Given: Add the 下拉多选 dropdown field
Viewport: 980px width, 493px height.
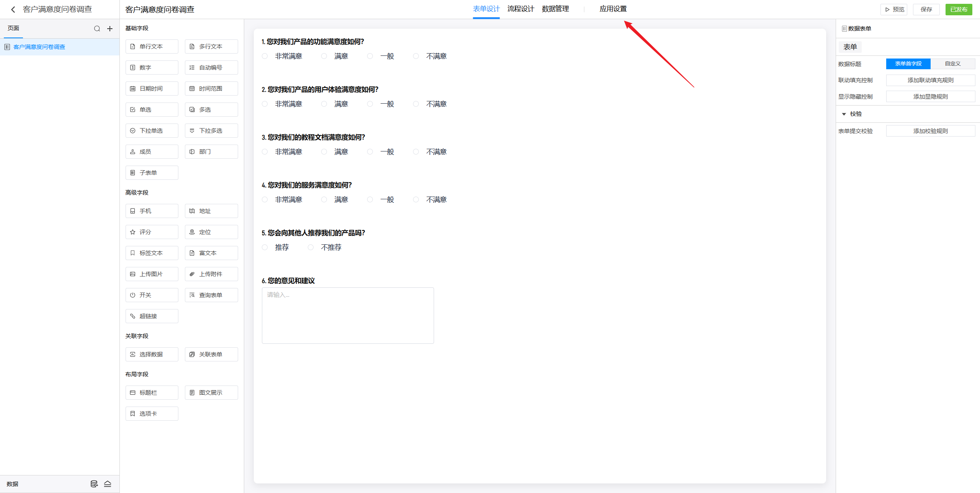Looking at the screenshot, I should point(211,131).
